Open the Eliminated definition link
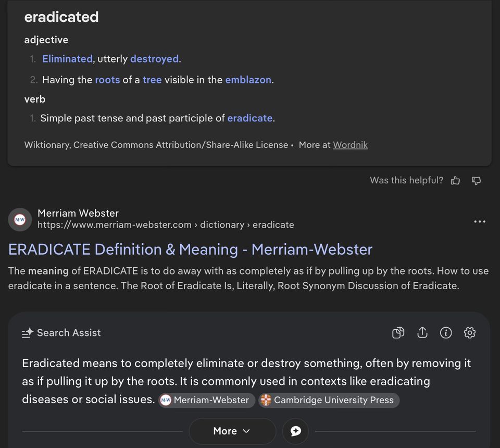Image resolution: width=500 pixels, height=448 pixels. [67, 59]
